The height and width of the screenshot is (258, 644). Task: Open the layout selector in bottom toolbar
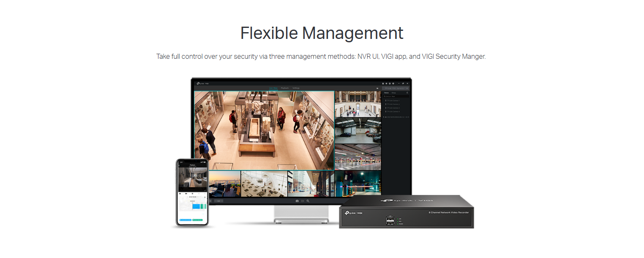coord(218,201)
